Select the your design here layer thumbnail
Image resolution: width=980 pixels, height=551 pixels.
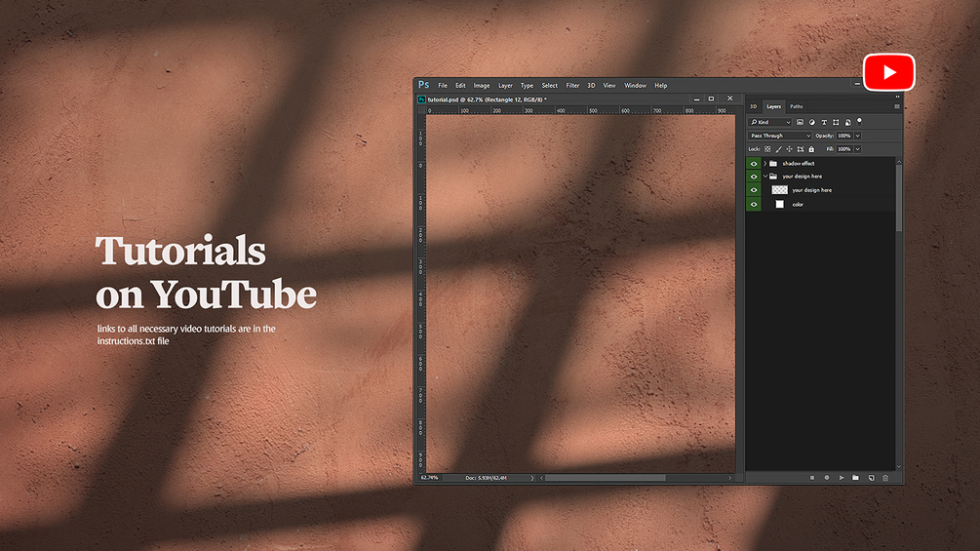[779, 190]
